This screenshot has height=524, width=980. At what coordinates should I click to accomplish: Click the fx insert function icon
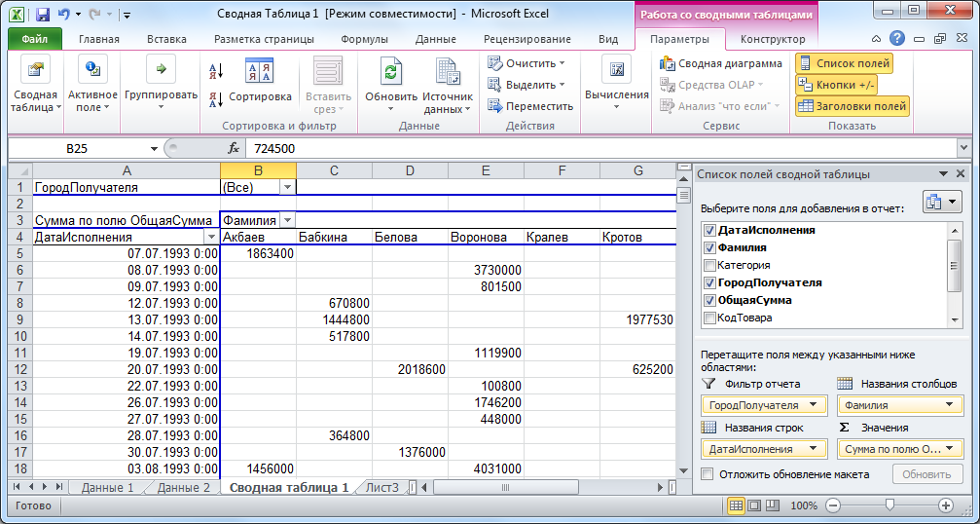(234, 148)
